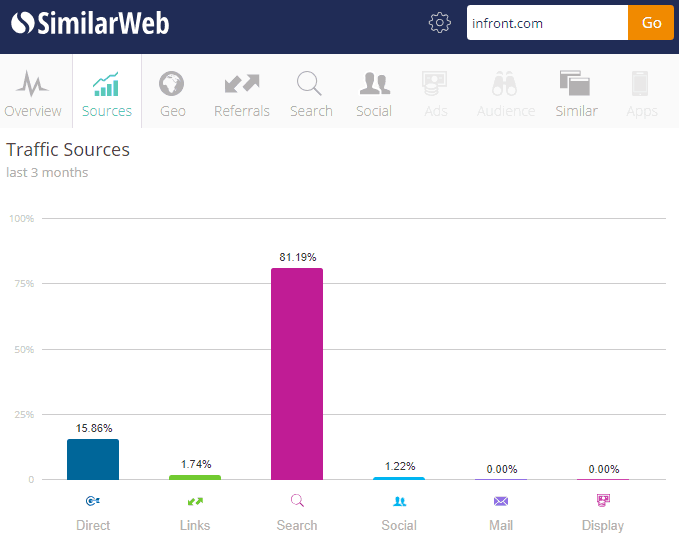Go to the Referrals section
Image resolution: width=679 pixels, height=541 pixels.
coord(242,92)
